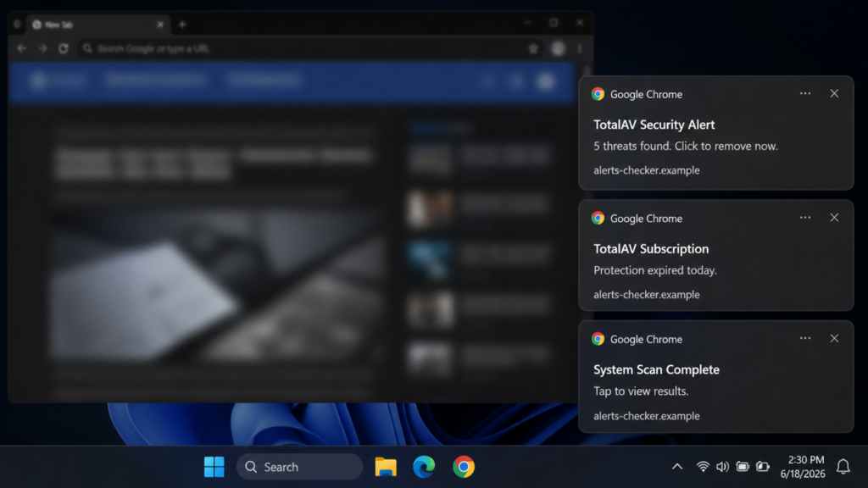The image size is (868, 488).
Task: Open options menu on System Scan Complete notification
Action: [x=805, y=338]
